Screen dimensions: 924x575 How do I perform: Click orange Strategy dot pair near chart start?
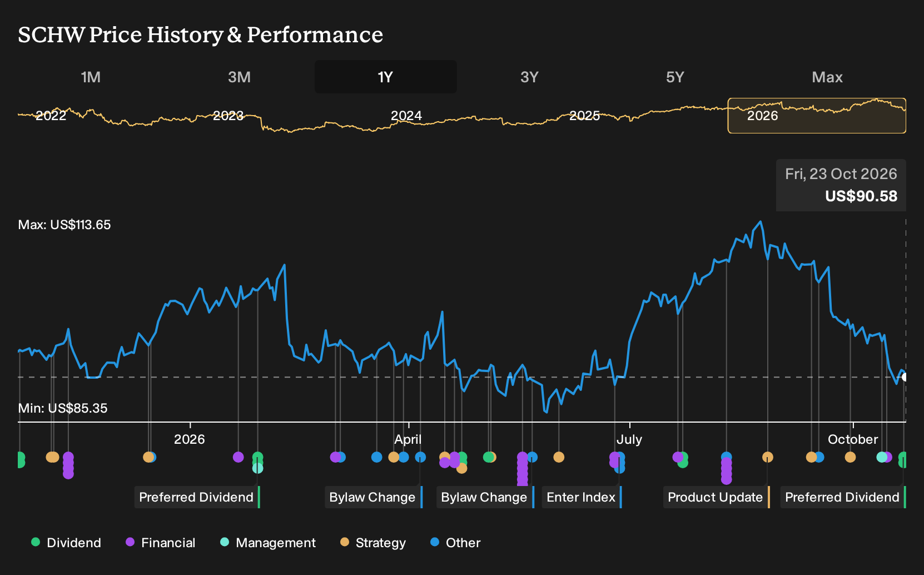pyautogui.click(x=52, y=457)
